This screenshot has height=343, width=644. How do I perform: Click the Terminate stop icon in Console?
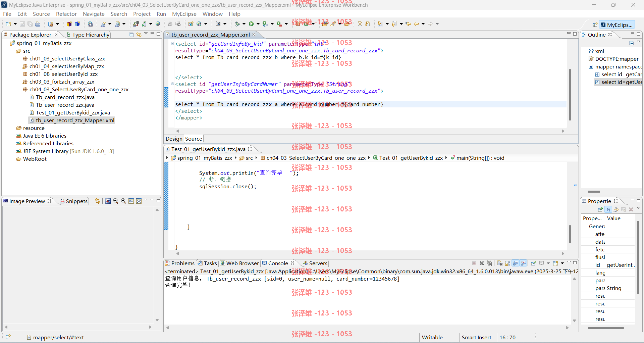(474, 263)
